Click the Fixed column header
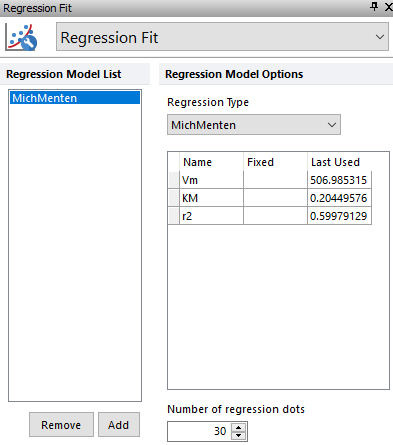 pos(275,162)
